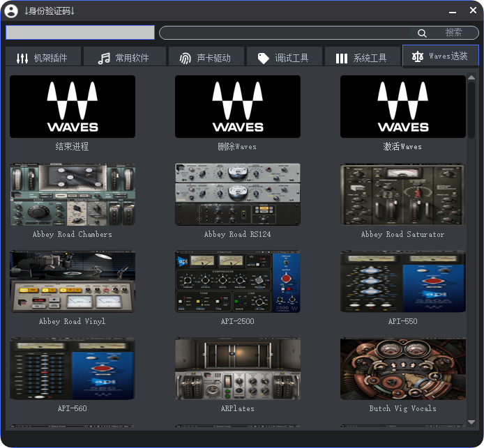The height and width of the screenshot is (448, 484).
Task: Click the Butch Vig Vocals label
Action: pos(402,408)
